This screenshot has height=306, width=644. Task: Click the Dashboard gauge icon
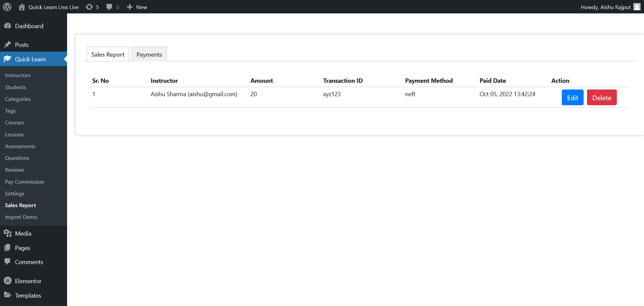click(8, 26)
